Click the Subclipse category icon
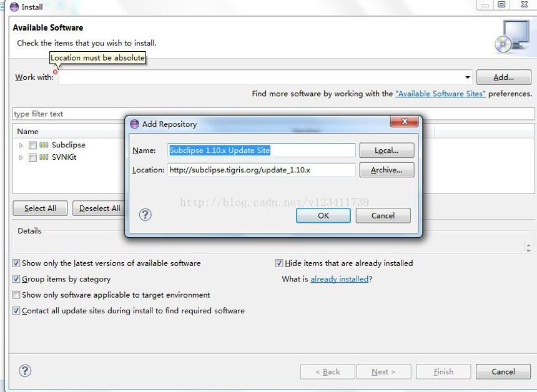 pos(44,145)
